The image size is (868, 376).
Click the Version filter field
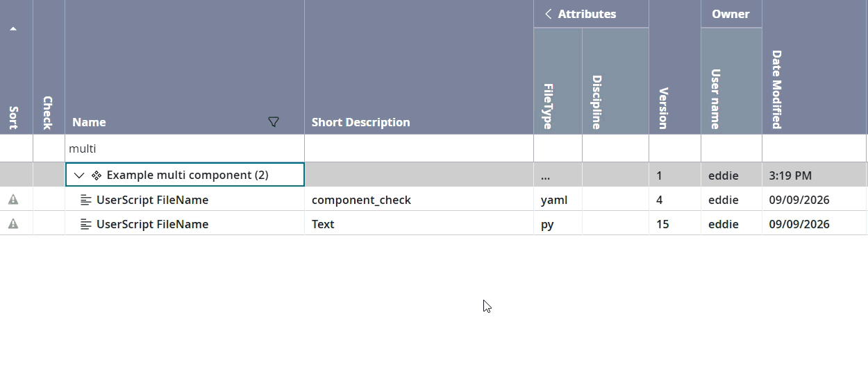click(675, 148)
